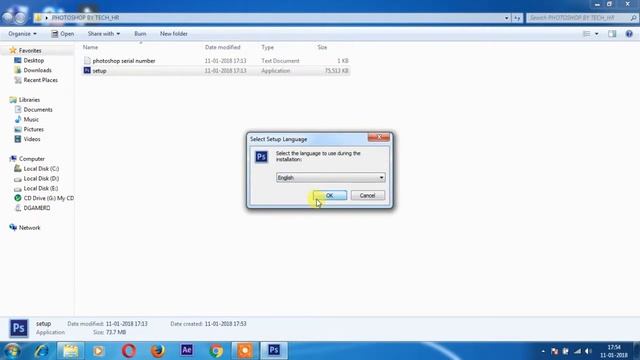Select the setup application file
Screen dimensions: 640x360
click(x=216, y=71)
